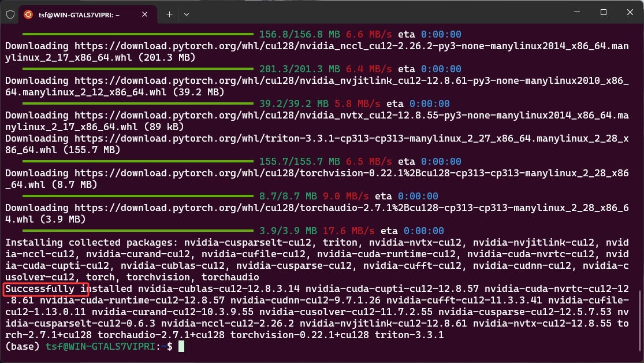Click the "17.6 MB/s" speed value
Viewport: 644px width, 363px height.
pos(348,231)
